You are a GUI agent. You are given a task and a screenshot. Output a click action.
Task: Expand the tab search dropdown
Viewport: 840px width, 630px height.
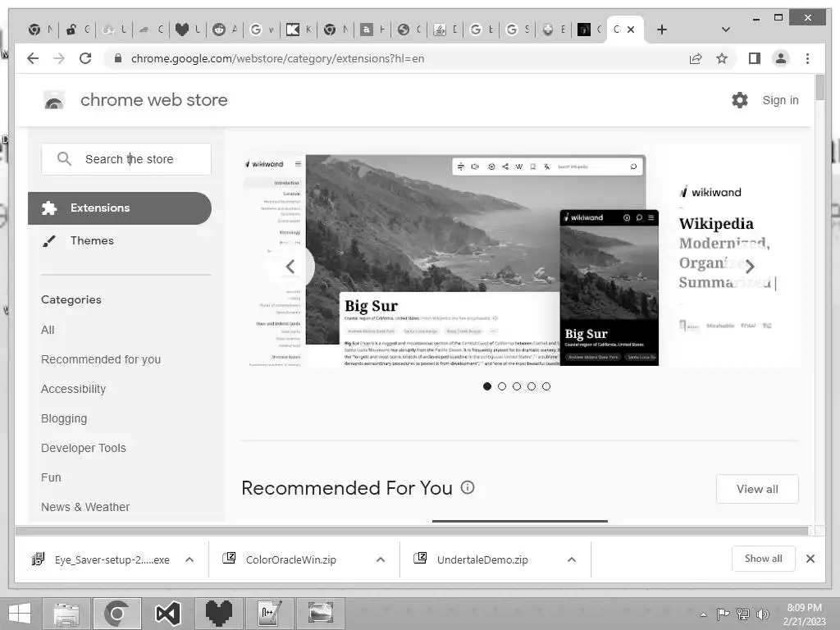[725, 30]
